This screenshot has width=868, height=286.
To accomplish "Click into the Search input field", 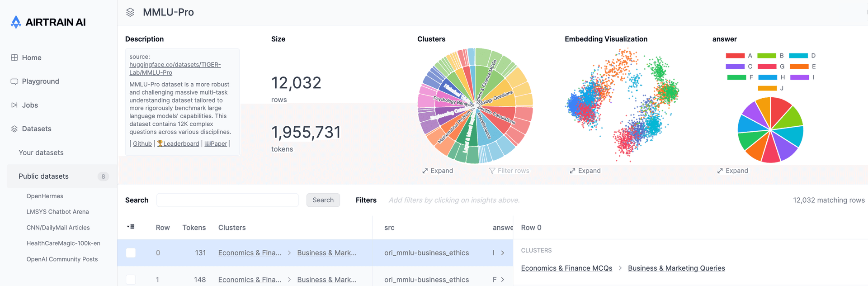I will tap(227, 200).
